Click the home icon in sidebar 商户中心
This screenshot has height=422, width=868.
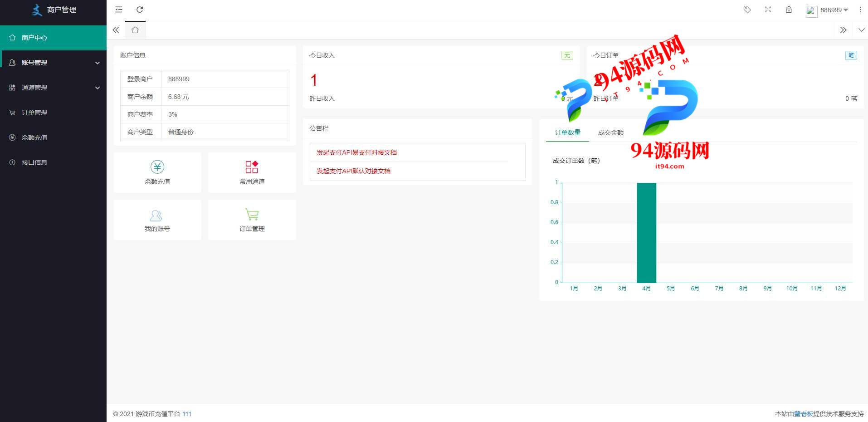[12, 38]
